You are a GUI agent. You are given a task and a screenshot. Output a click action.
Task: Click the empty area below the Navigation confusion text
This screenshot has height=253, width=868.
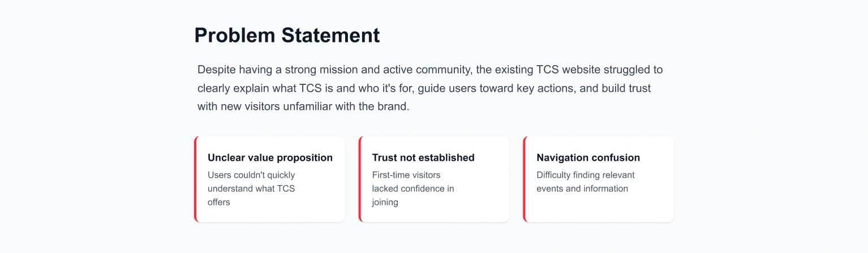pos(599,208)
